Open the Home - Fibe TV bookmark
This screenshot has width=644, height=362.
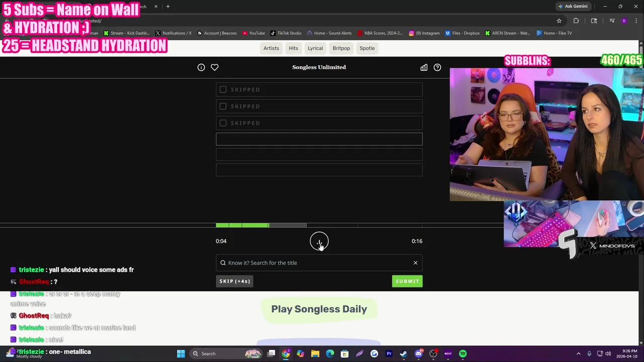554,33
